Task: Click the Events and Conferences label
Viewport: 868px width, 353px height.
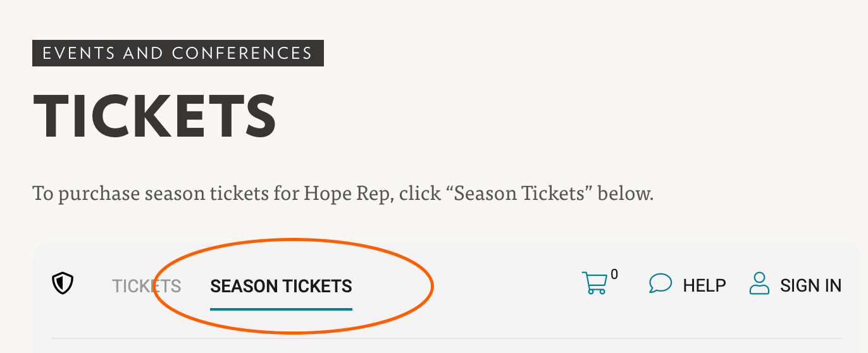Action: (x=178, y=53)
